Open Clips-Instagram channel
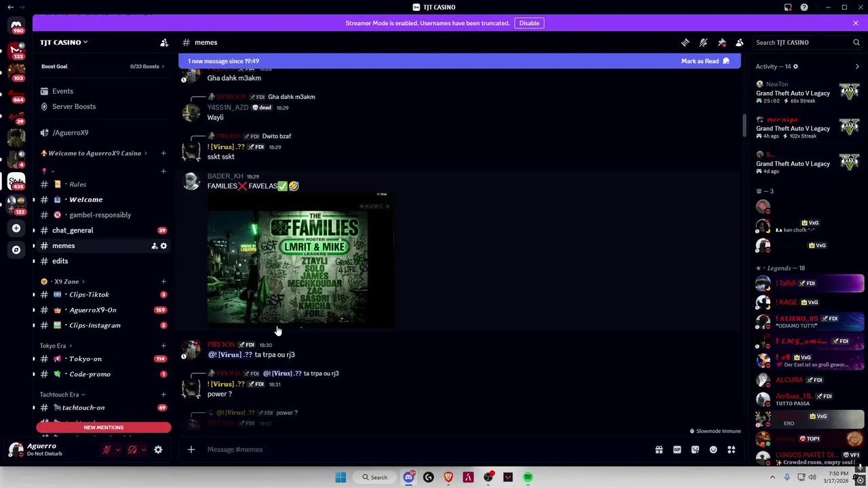Screen dimensions: 868x488 click(x=102, y=325)
